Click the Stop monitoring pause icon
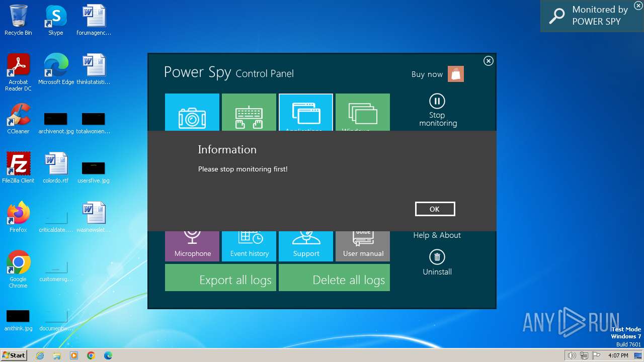644x362 pixels. point(437,101)
